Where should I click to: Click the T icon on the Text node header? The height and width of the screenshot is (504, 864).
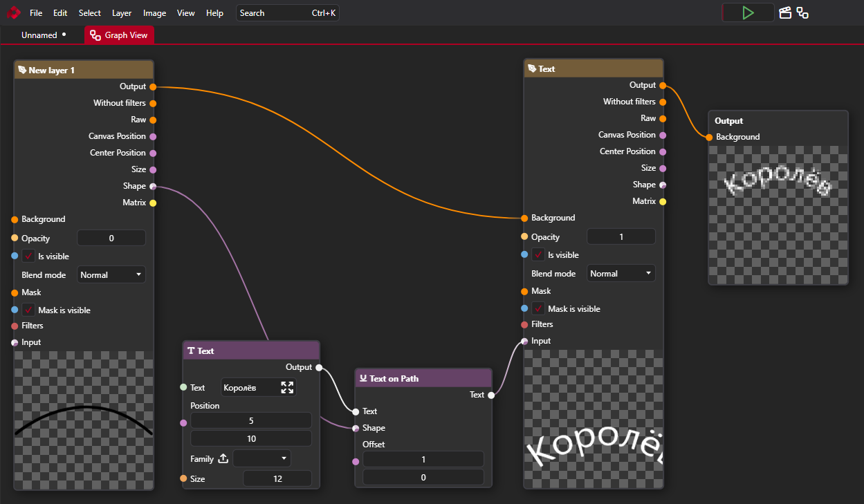click(193, 351)
